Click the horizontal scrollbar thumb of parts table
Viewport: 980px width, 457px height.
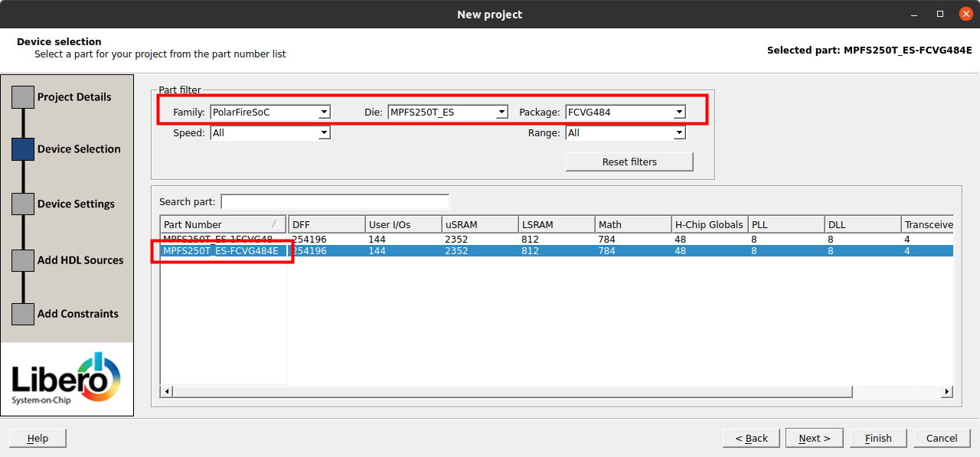pos(512,392)
